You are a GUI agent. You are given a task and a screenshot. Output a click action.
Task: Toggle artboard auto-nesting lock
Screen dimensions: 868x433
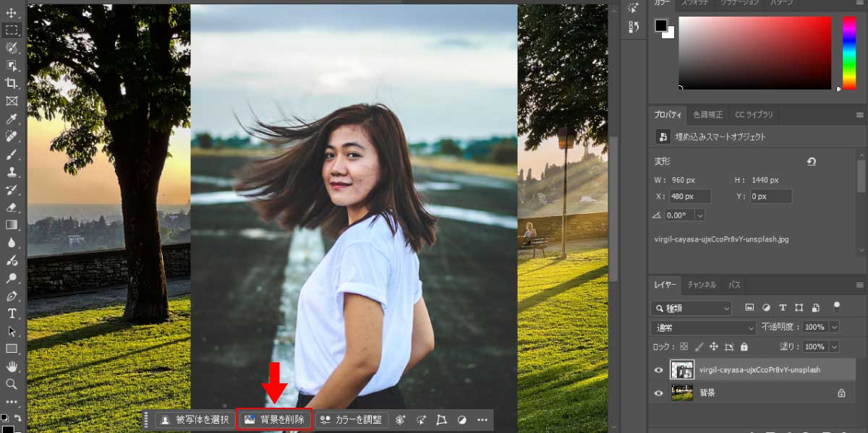[729, 347]
